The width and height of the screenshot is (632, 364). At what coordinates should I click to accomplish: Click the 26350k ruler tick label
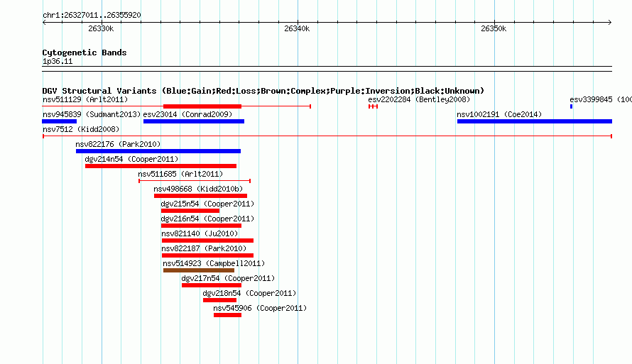click(494, 28)
